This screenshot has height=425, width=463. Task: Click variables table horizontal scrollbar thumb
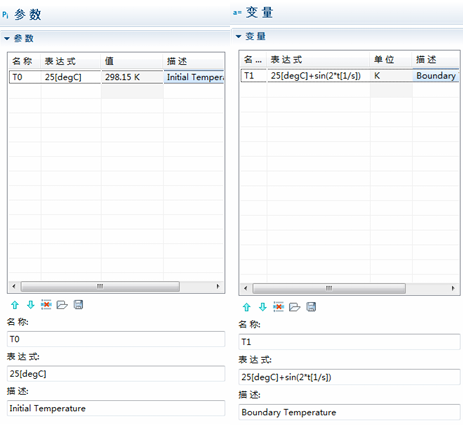[x=329, y=288]
